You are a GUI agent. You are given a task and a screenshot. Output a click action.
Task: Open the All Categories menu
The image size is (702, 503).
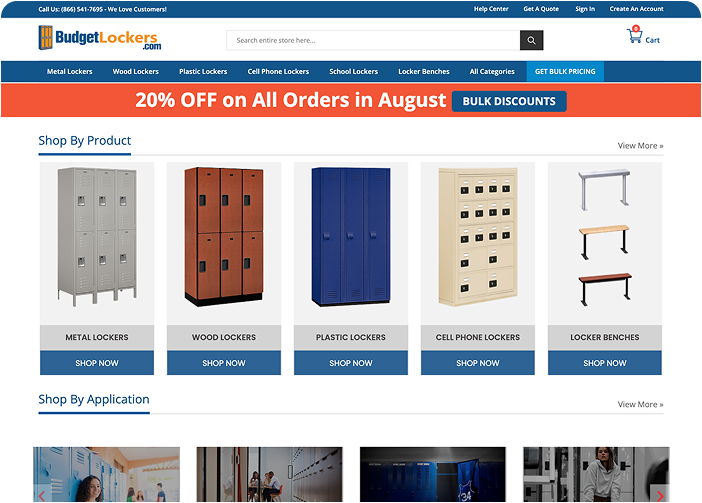point(492,72)
